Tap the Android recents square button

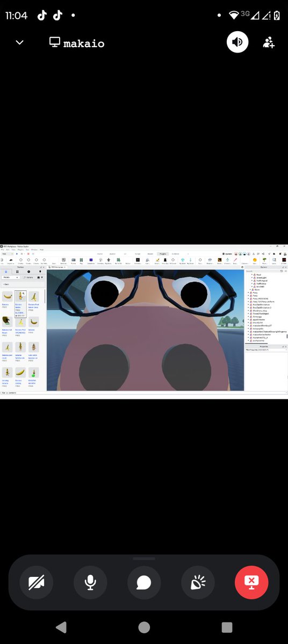227,627
